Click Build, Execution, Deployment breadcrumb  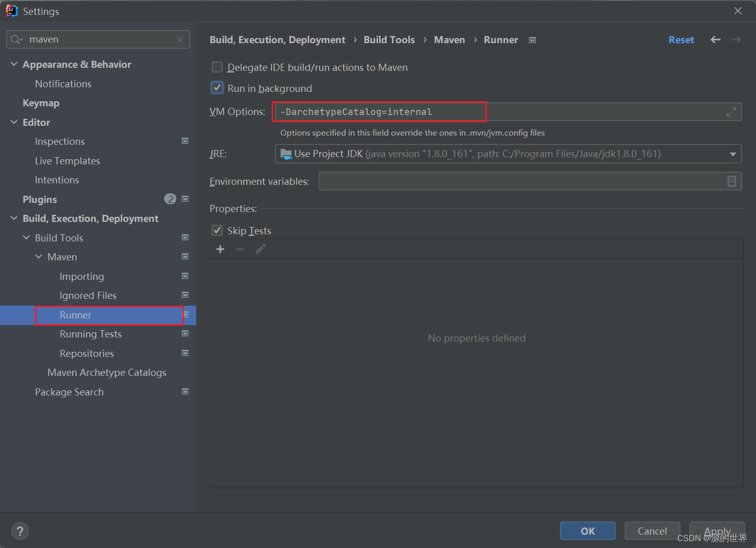(277, 40)
